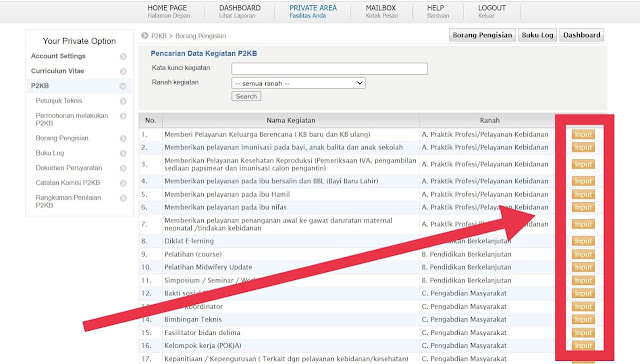Open the DASHBOARD menu item
The width and height of the screenshot is (640, 364).
240,11
